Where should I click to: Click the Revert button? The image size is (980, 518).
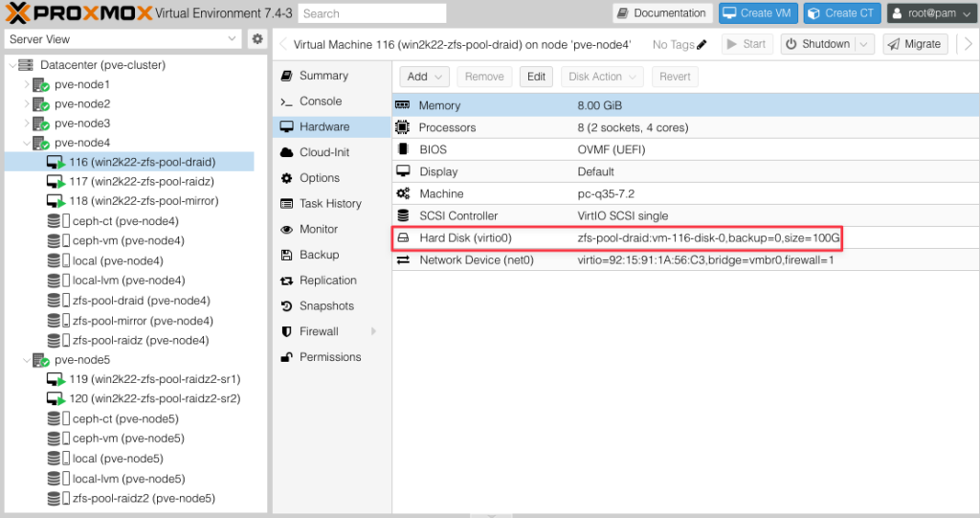pos(675,77)
